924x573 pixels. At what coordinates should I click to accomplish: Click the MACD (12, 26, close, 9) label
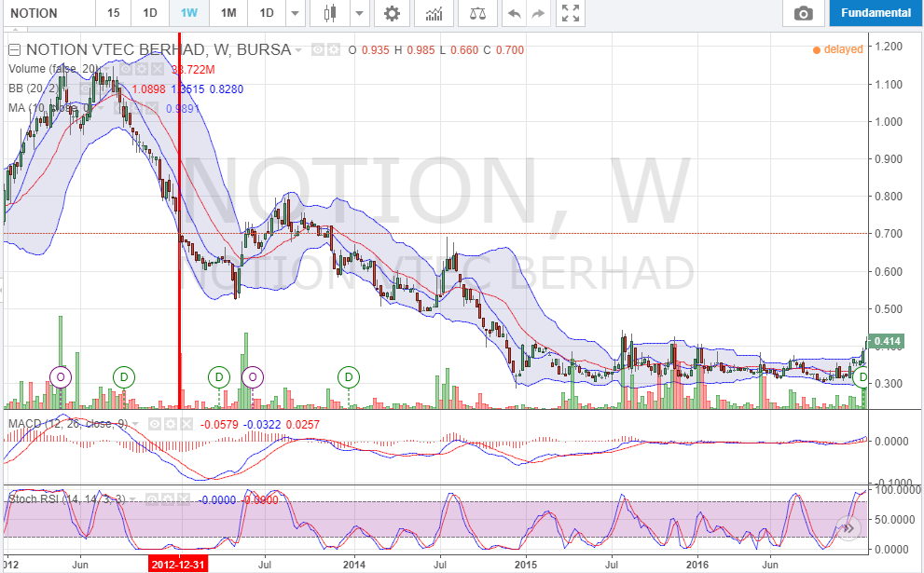pyautogui.click(x=68, y=424)
